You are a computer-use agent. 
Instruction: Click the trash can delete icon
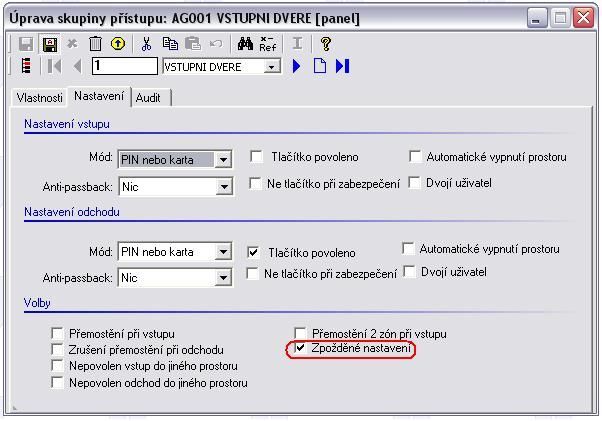95,44
